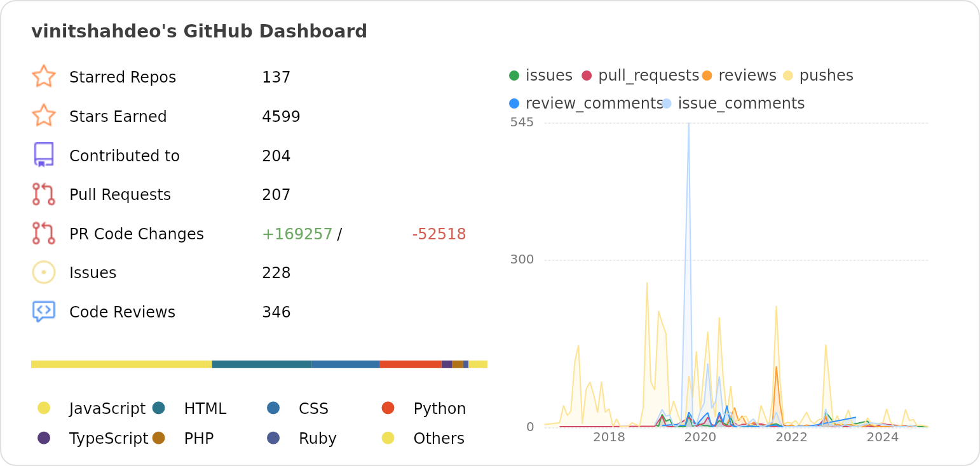Click the PR Code Changes icon
The width and height of the screenshot is (980, 466).
coord(43,233)
